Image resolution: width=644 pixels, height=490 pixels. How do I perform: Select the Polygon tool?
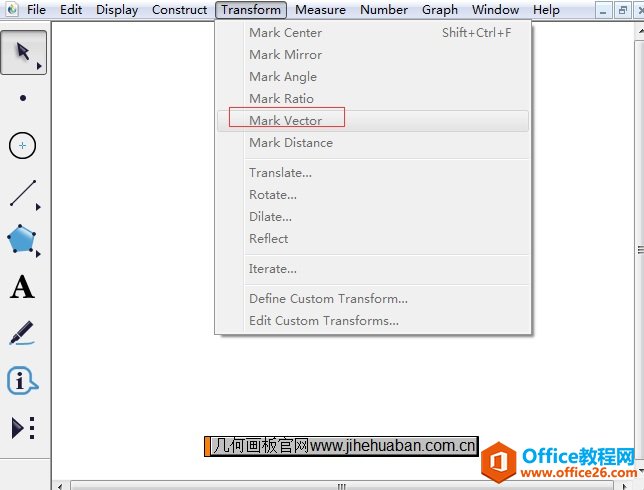tap(21, 239)
